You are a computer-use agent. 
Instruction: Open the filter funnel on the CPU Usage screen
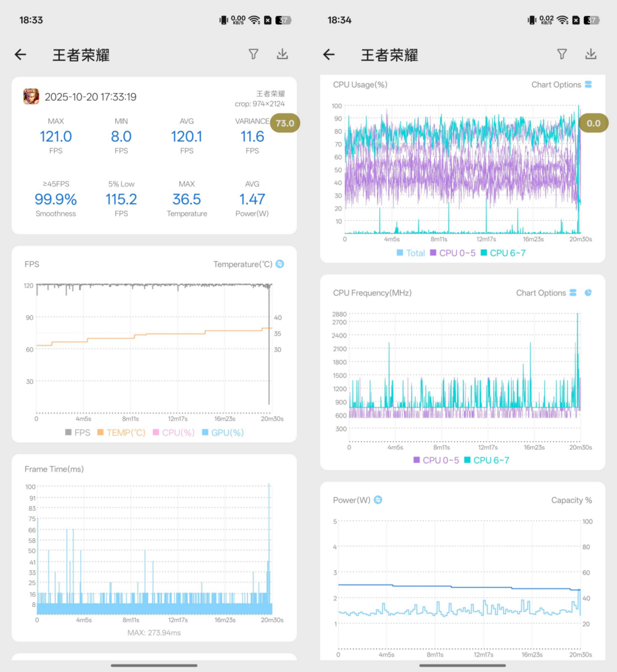pos(561,54)
